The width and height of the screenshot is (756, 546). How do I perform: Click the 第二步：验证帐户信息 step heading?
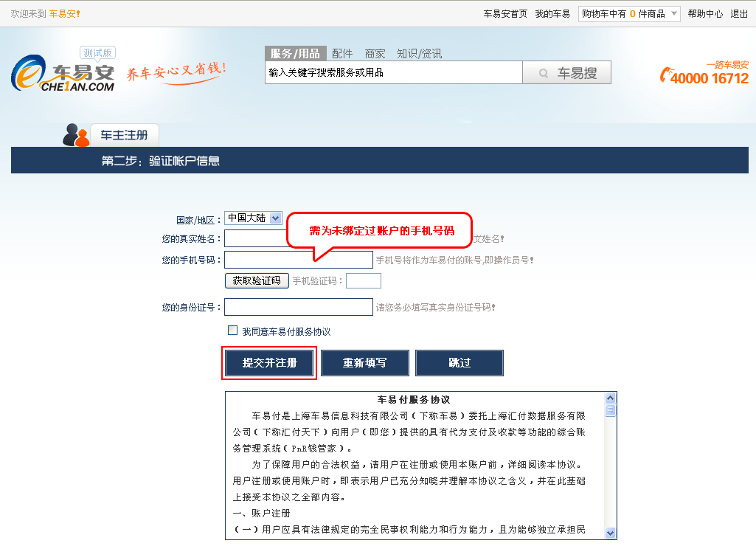[161, 161]
